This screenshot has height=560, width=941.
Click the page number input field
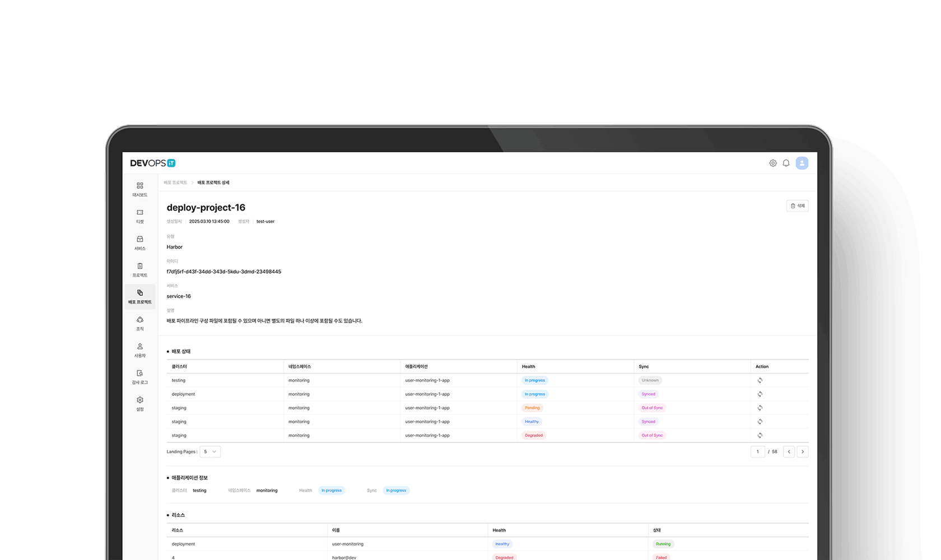point(758,451)
